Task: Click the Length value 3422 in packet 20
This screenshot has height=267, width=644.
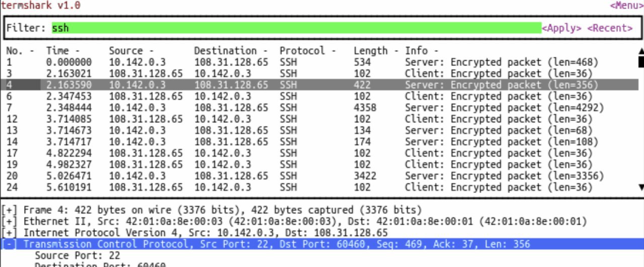Action: coord(365,176)
